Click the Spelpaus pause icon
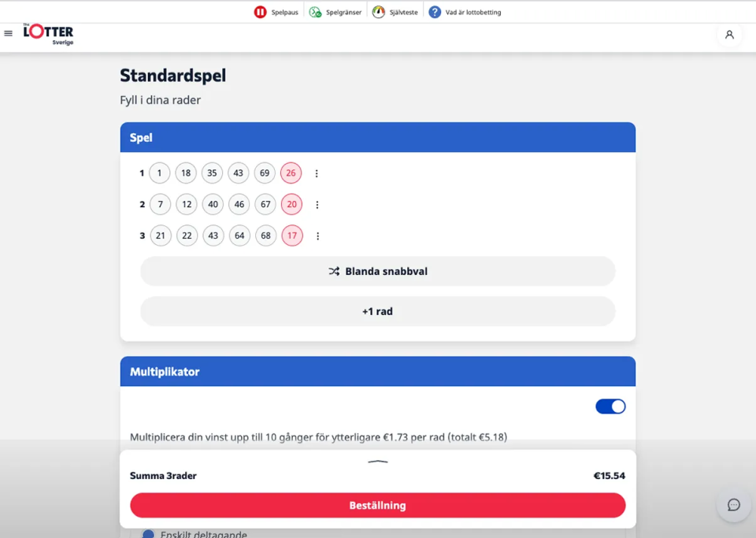756x538 pixels. pos(260,12)
